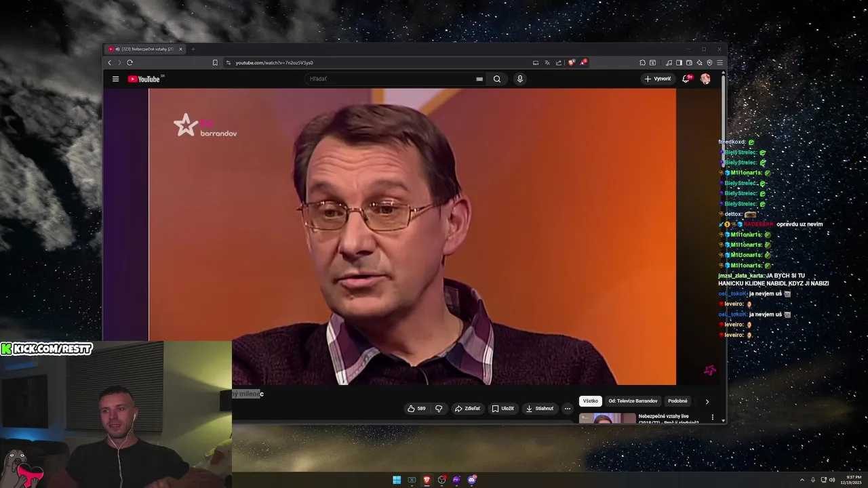Bookmark this page using the bookmark icon
Screen dimensions: 868x488
(x=215, y=62)
